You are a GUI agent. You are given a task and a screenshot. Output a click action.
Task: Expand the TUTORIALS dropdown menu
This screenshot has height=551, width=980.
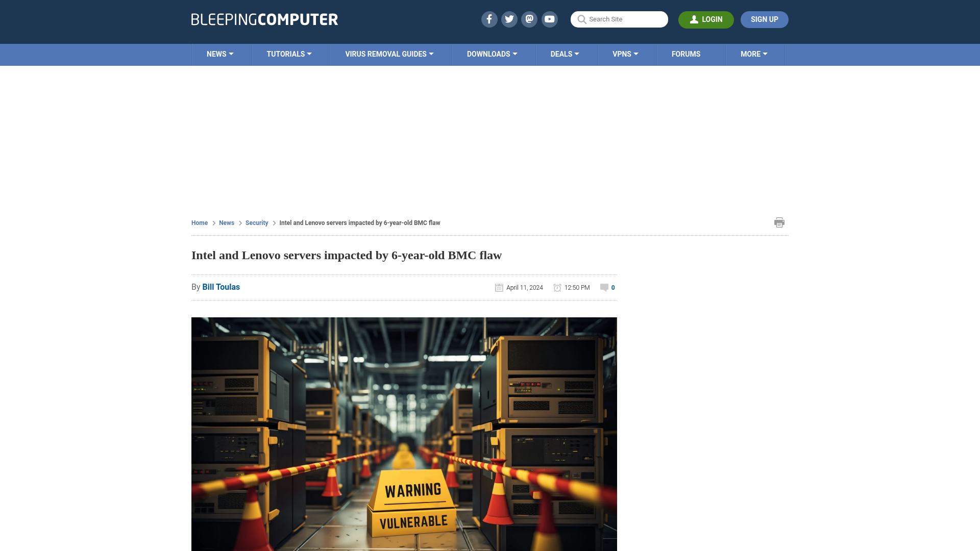289,54
